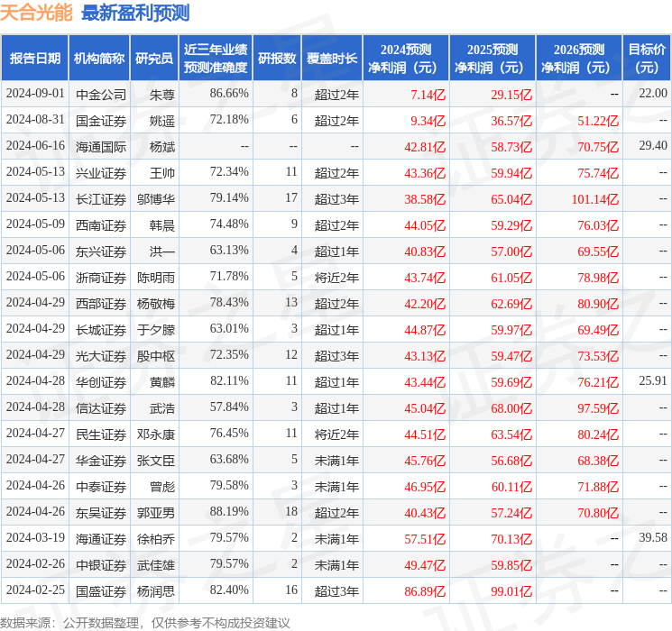Click researcher 朱尊

point(162,95)
